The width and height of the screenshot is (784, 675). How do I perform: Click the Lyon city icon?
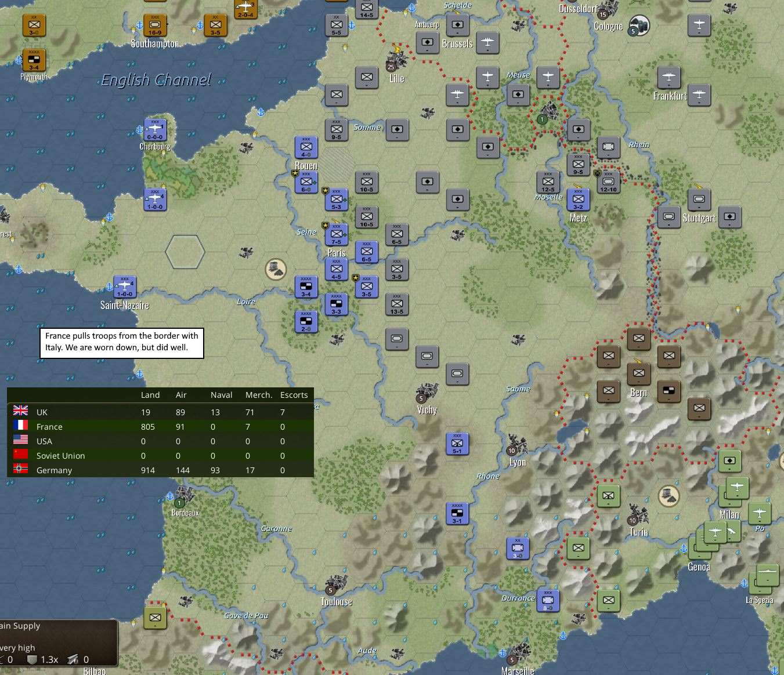pyautogui.click(x=518, y=445)
